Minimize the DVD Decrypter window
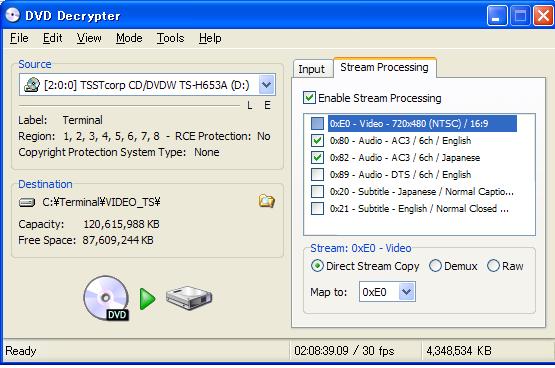This screenshot has height=368, width=555. click(497, 16)
